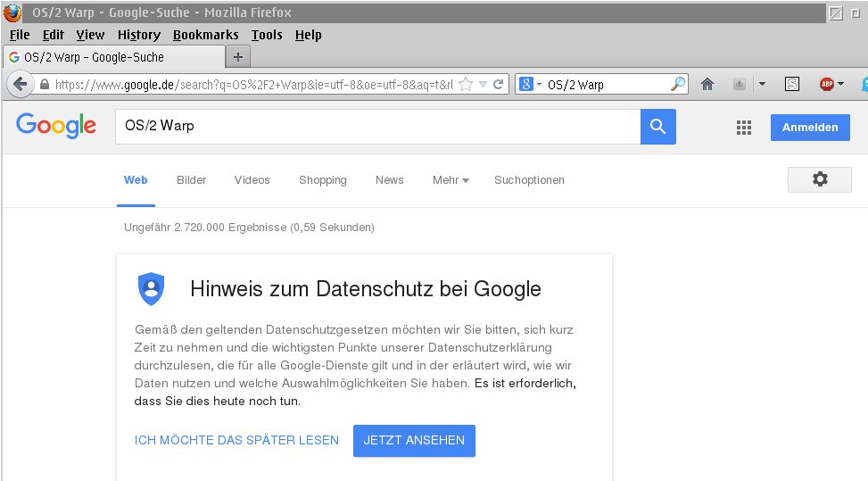Screen dimensions: 868x481
Task: Click the JETZT ANSEHEN button
Action: [414, 441]
